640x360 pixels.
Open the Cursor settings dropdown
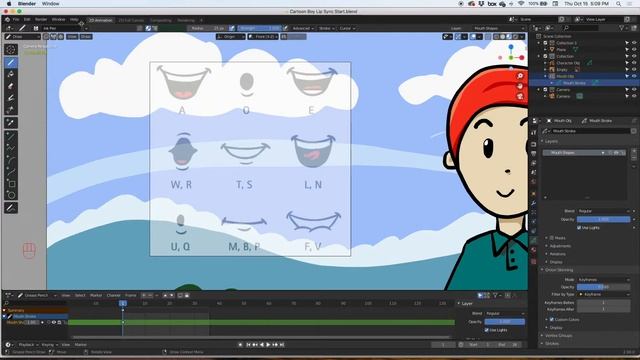[347, 28]
